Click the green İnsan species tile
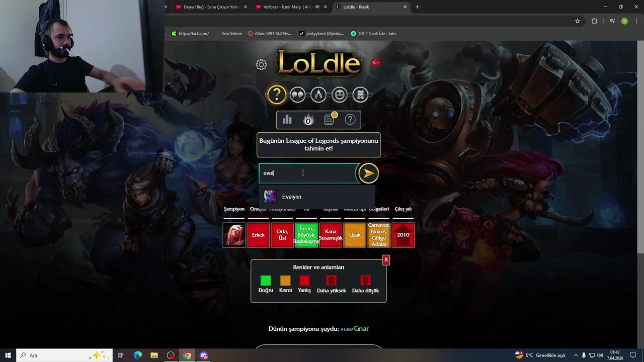644x362 pixels. pyautogui.click(x=306, y=235)
